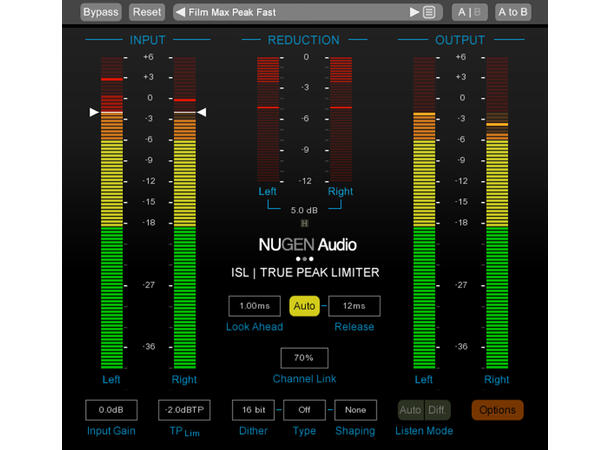Click the A to B copy button
The image size is (610, 450).
(x=513, y=12)
